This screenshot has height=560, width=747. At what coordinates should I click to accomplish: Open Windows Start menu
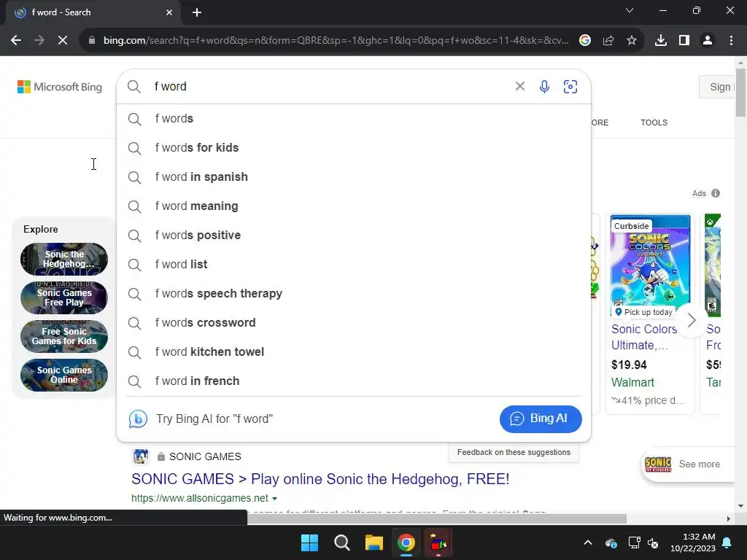coord(309,542)
